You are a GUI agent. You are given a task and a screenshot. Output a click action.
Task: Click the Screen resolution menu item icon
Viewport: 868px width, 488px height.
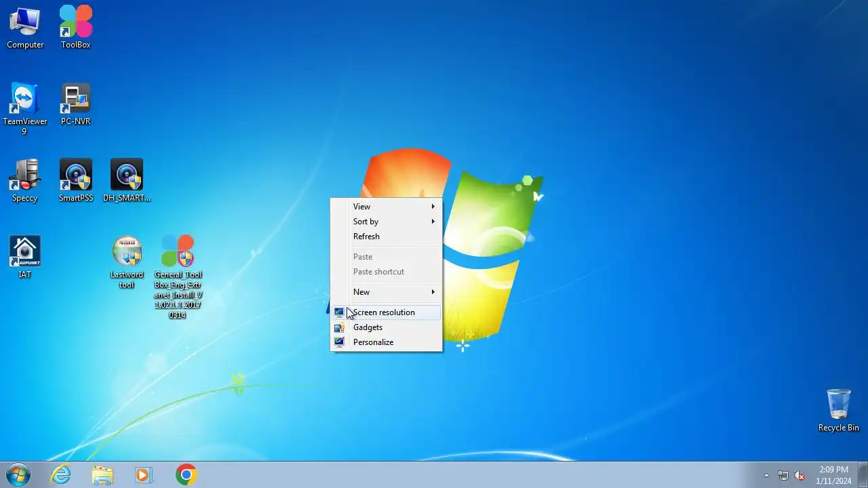click(x=339, y=312)
